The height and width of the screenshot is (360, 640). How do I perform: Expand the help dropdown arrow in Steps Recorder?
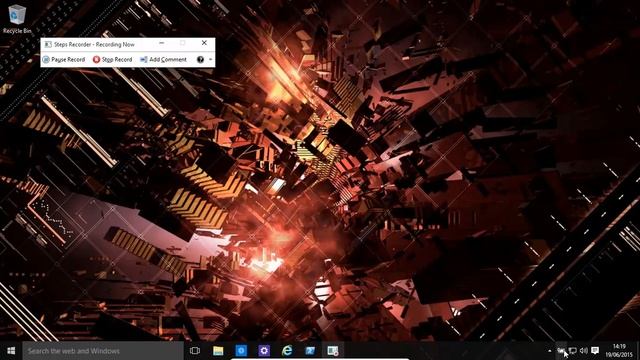pos(211,60)
